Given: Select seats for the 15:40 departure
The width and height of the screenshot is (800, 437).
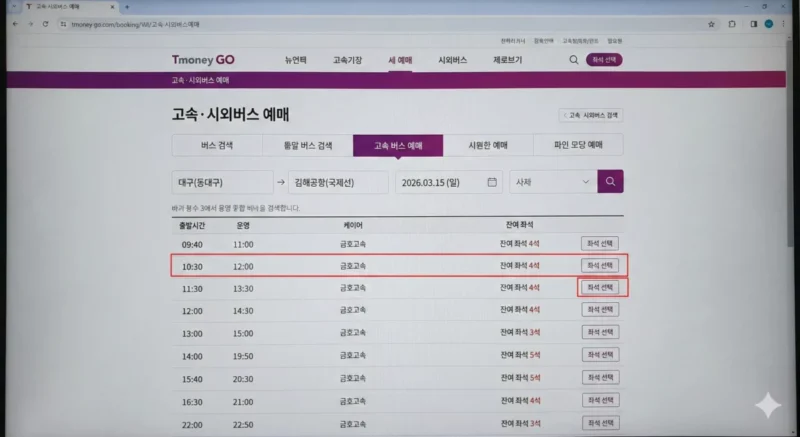Looking at the screenshot, I should point(601,377).
